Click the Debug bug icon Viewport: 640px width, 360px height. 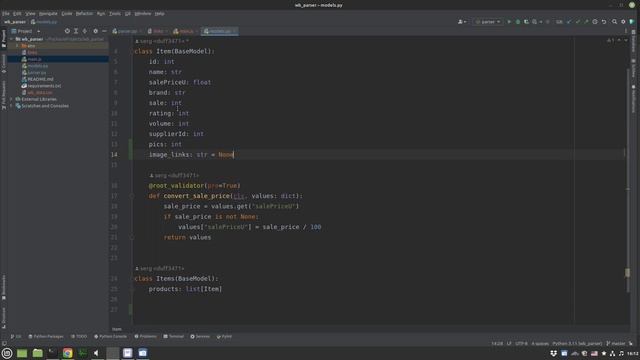tap(518, 22)
